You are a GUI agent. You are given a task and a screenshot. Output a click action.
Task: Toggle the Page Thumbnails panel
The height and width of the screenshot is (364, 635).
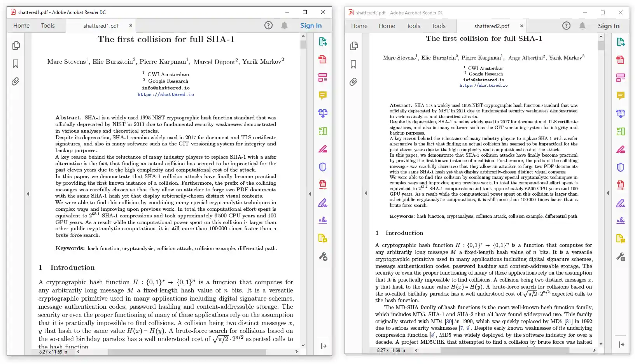click(x=16, y=45)
